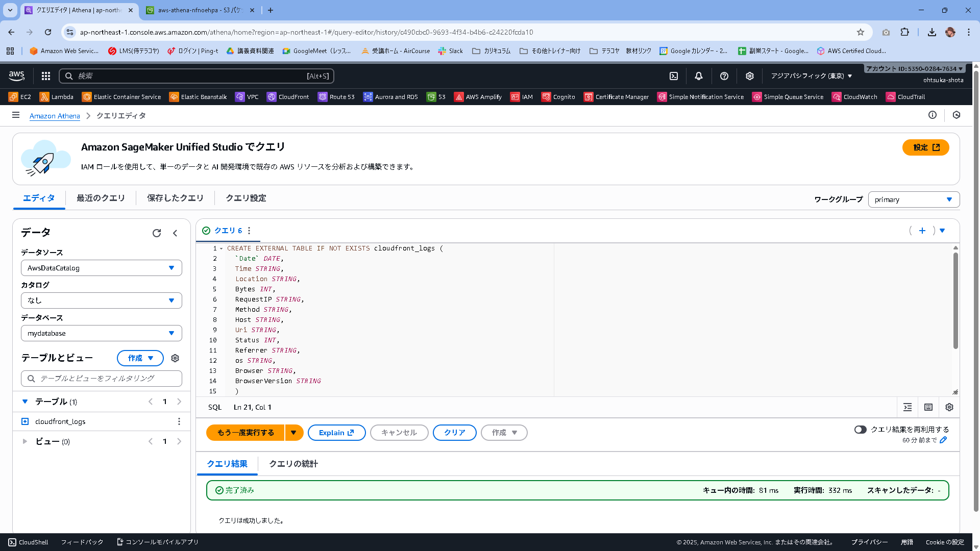Switch to 最近のクエリ tab

click(x=101, y=198)
